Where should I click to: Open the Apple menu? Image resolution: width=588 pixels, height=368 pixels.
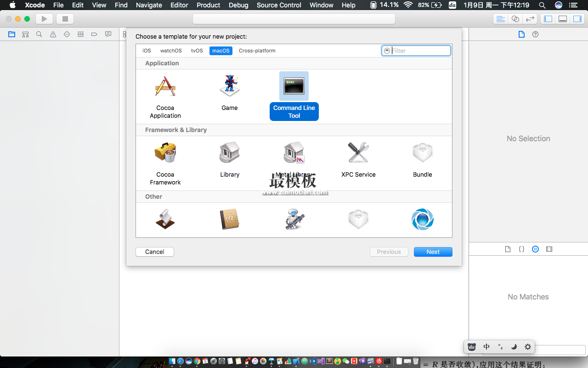pos(12,5)
